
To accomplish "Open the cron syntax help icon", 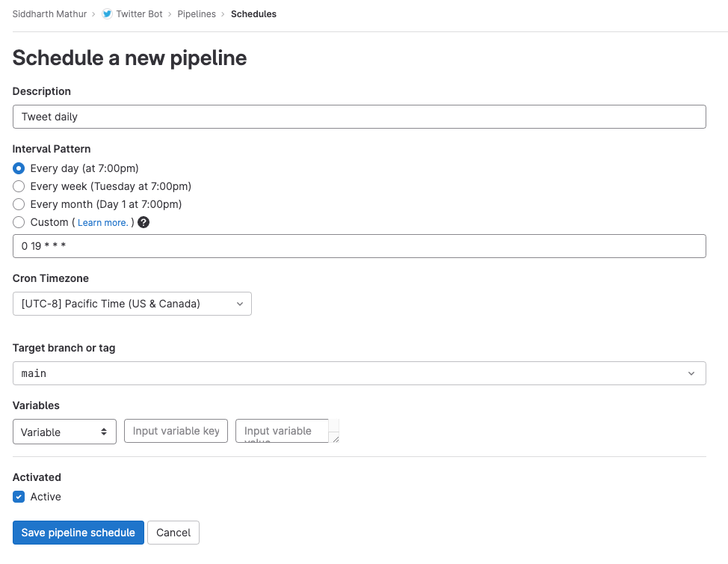I will [143, 222].
